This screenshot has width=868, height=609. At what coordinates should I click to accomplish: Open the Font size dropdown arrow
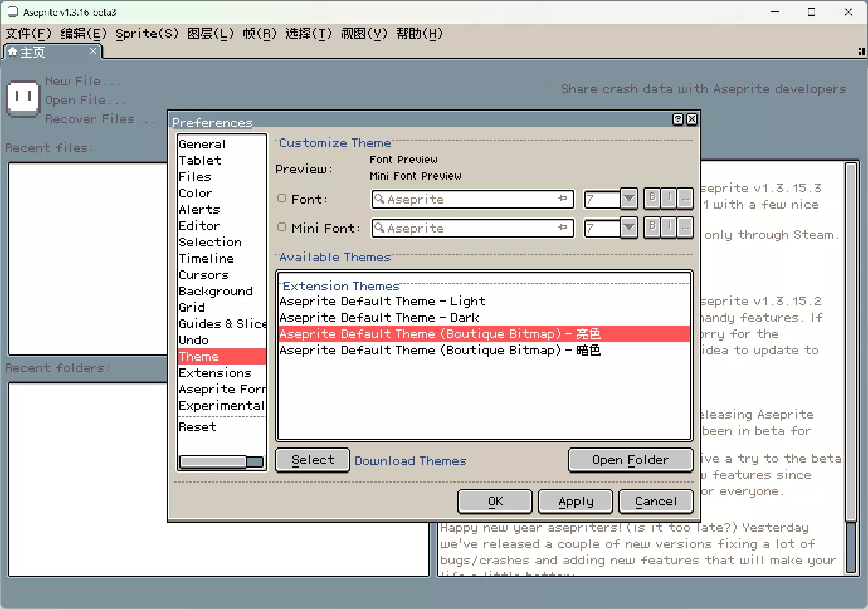(629, 199)
